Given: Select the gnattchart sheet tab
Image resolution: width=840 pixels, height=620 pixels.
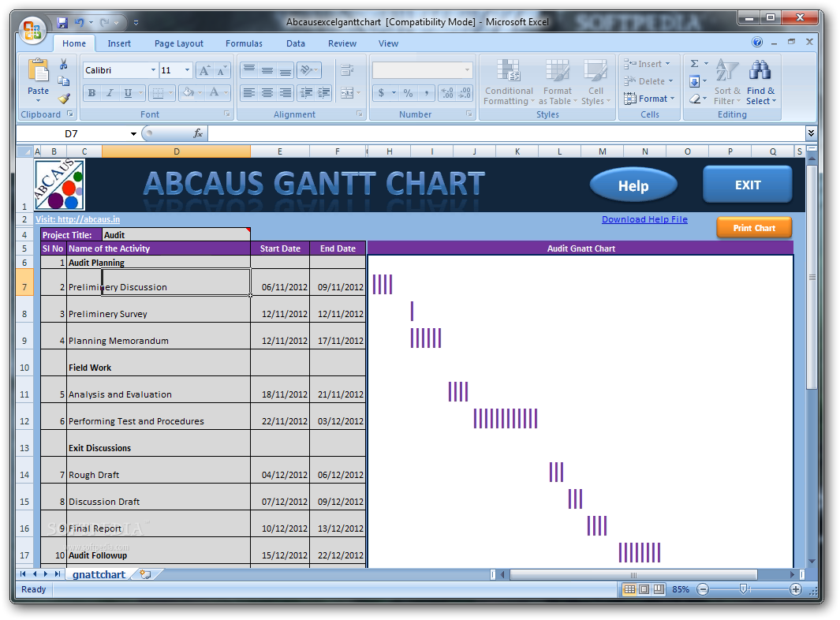Looking at the screenshot, I should pyautogui.click(x=99, y=574).
